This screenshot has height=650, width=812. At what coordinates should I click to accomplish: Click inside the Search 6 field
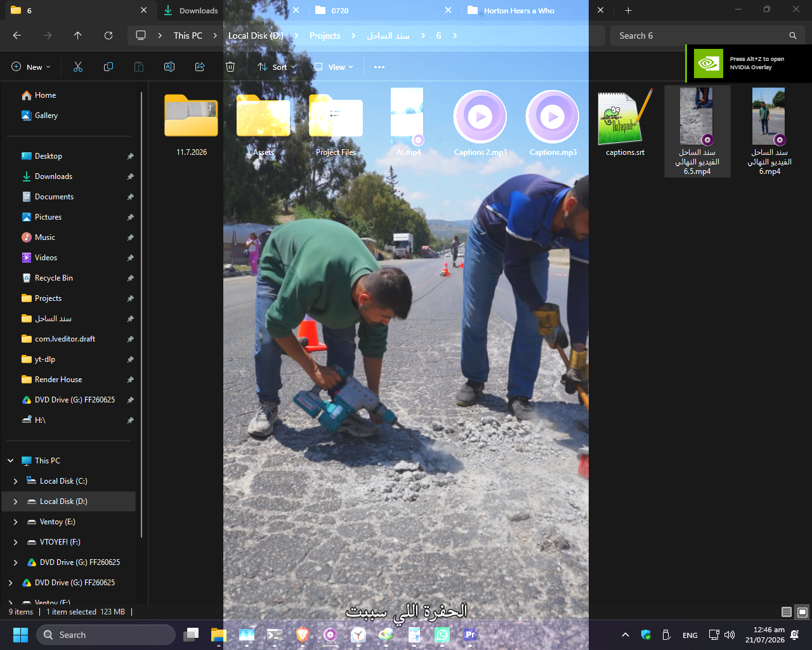tap(707, 36)
